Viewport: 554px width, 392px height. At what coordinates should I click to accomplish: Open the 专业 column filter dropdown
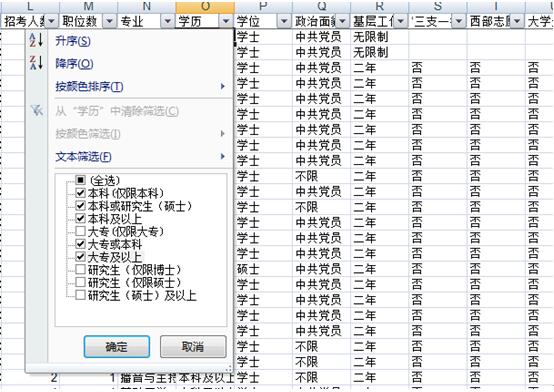(x=167, y=22)
